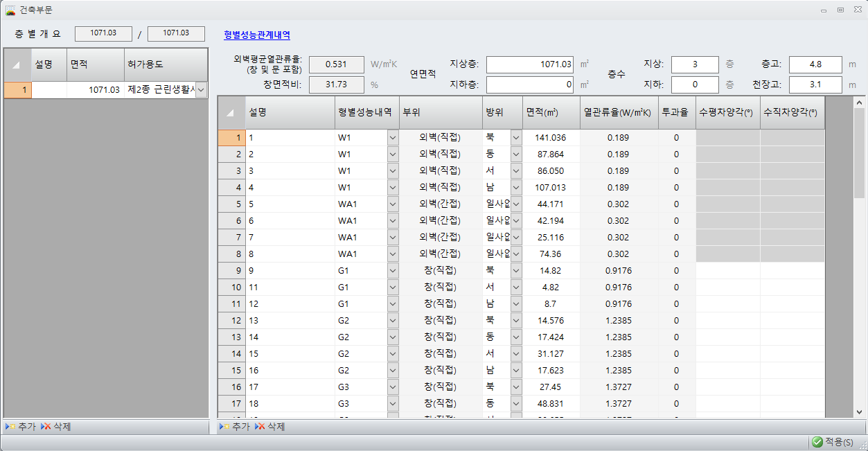
Task: Click the 형별성능내역 column header
Action: tap(366, 112)
